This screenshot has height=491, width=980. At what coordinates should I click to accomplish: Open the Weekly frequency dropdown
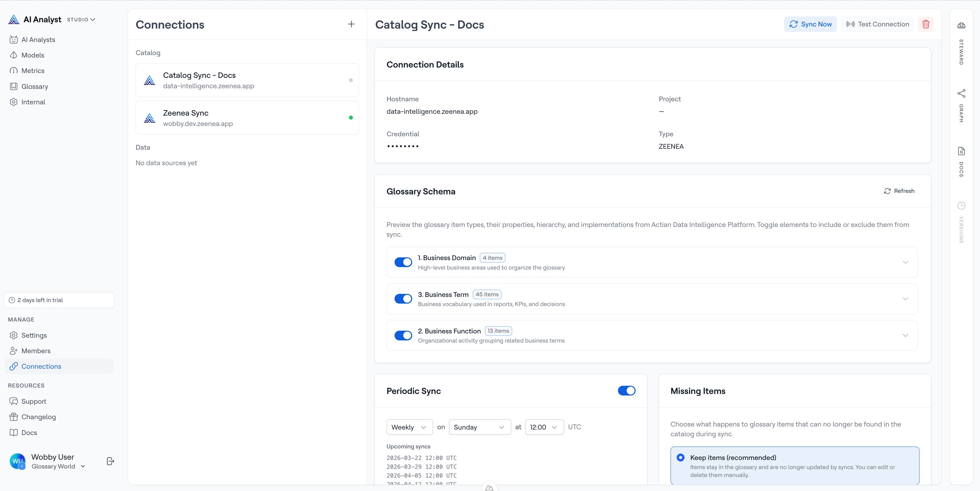409,427
